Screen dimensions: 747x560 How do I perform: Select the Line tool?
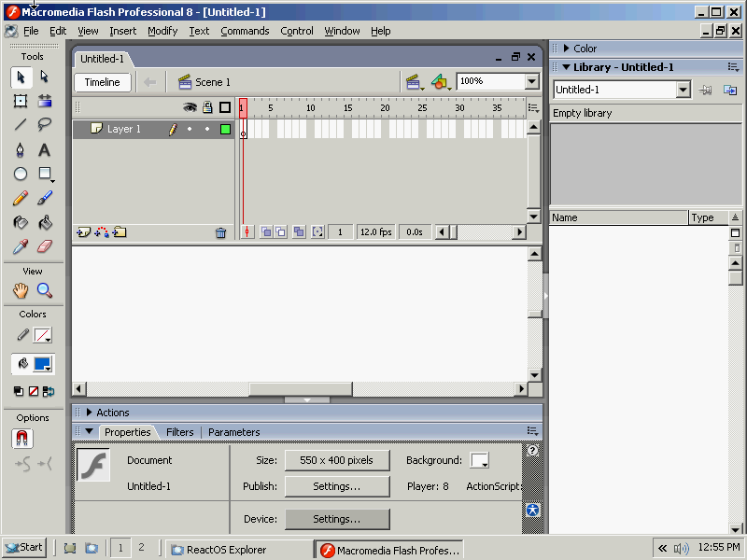point(21,125)
